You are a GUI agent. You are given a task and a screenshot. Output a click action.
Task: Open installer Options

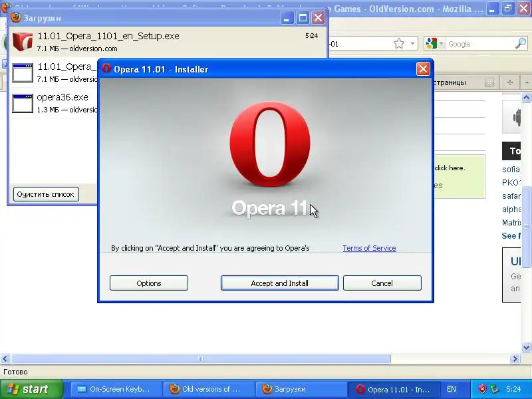[148, 283]
